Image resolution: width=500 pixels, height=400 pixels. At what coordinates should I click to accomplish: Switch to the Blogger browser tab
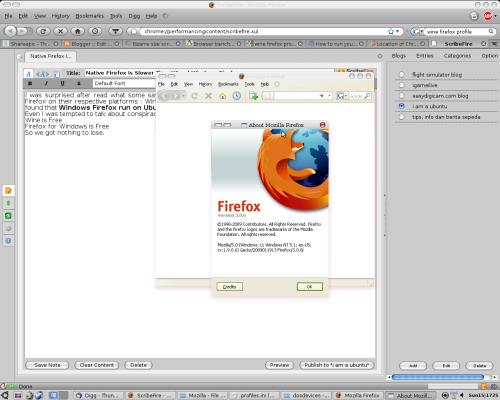(91, 44)
